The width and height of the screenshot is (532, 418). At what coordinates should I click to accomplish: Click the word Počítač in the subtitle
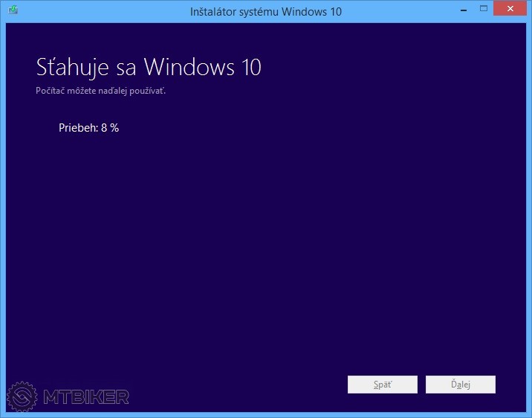[x=51, y=91]
